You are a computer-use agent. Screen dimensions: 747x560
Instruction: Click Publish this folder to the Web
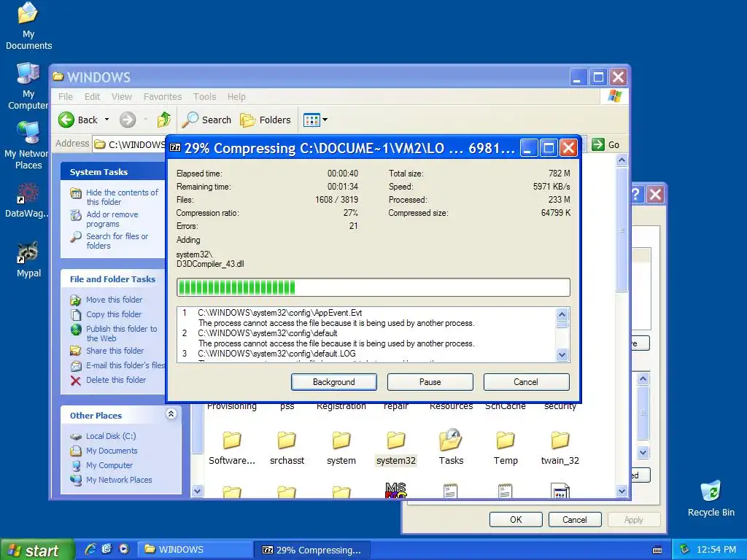[121, 333]
